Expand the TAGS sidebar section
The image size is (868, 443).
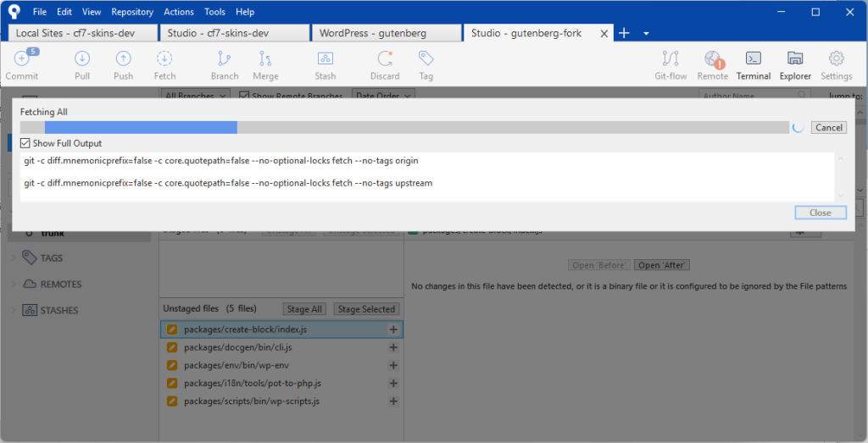12,258
